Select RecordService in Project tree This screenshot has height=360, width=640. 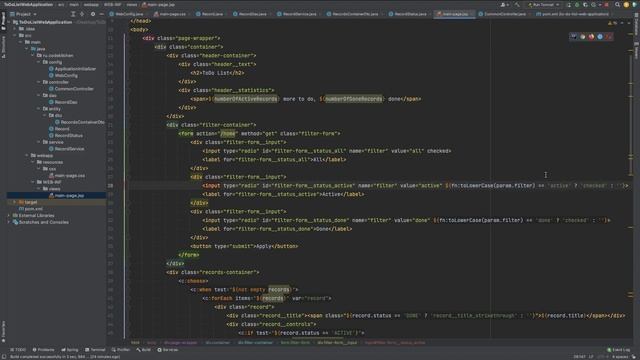tap(66, 149)
